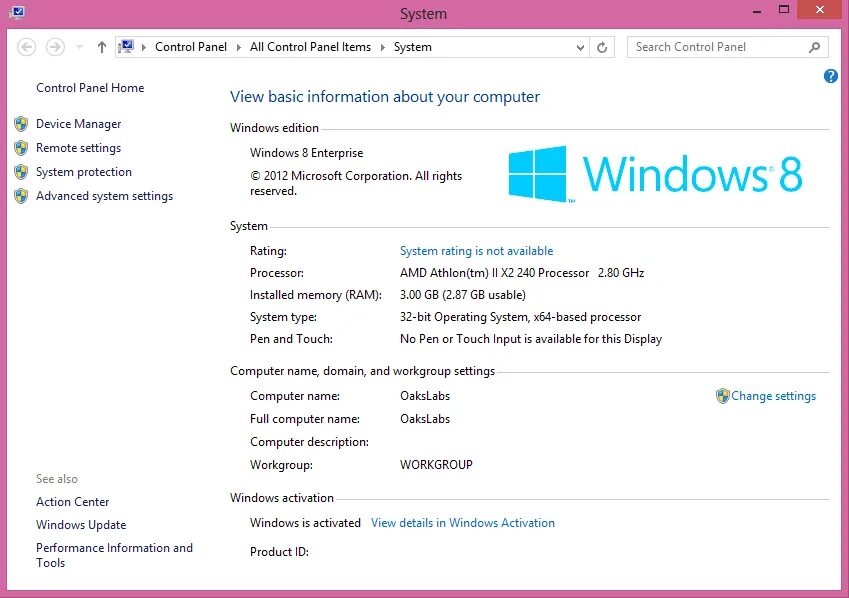Image resolution: width=849 pixels, height=598 pixels.
Task: Refresh the System page
Action: coord(602,48)
